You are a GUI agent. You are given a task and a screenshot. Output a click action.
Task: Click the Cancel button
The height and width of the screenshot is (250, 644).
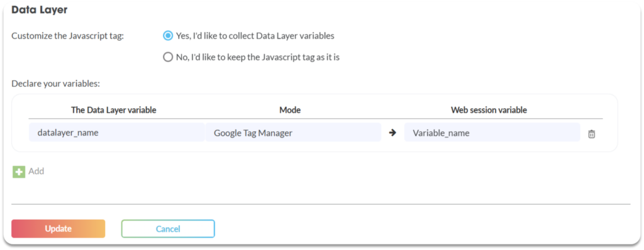pyautogui.click(x=168, y=229)
